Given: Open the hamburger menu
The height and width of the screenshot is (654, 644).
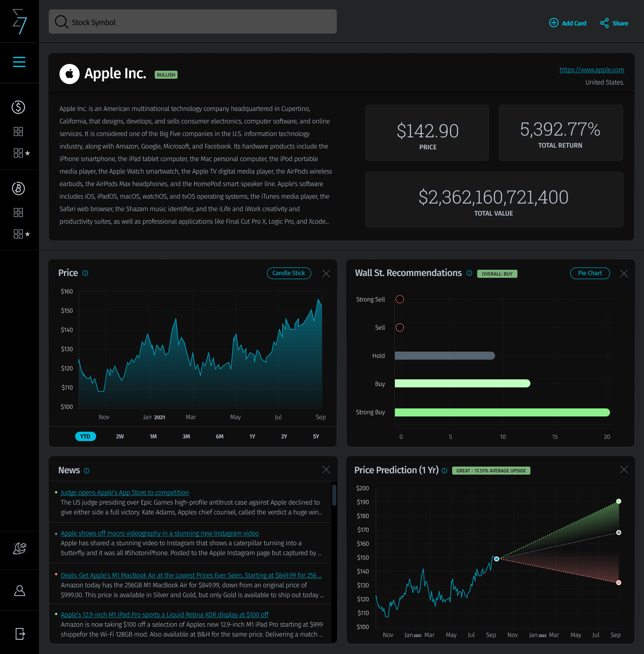Looking at the screenshot, I should [19, 62].
